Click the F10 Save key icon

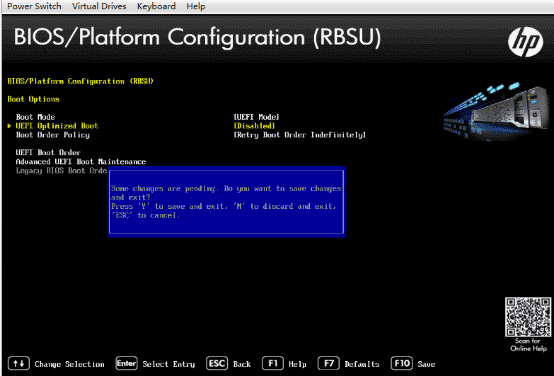pyautogui.click(x=402, y=363)
